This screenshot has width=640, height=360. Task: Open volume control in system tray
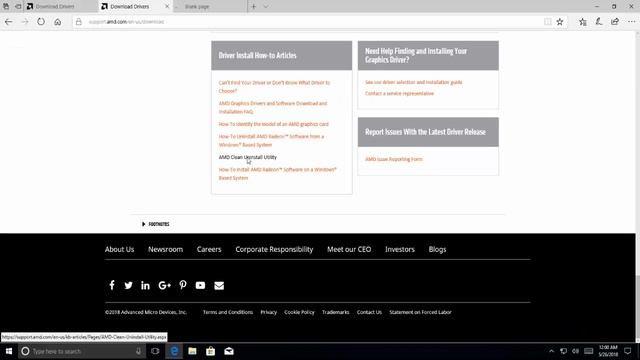pos(576,351)
